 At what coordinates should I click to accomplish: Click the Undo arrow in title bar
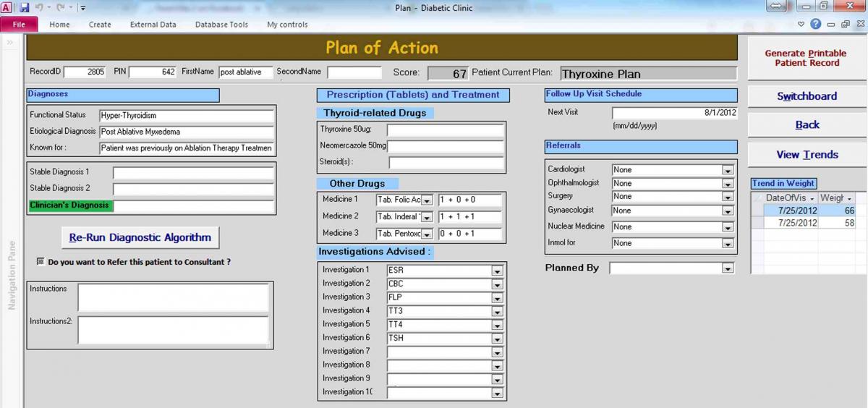39,8
